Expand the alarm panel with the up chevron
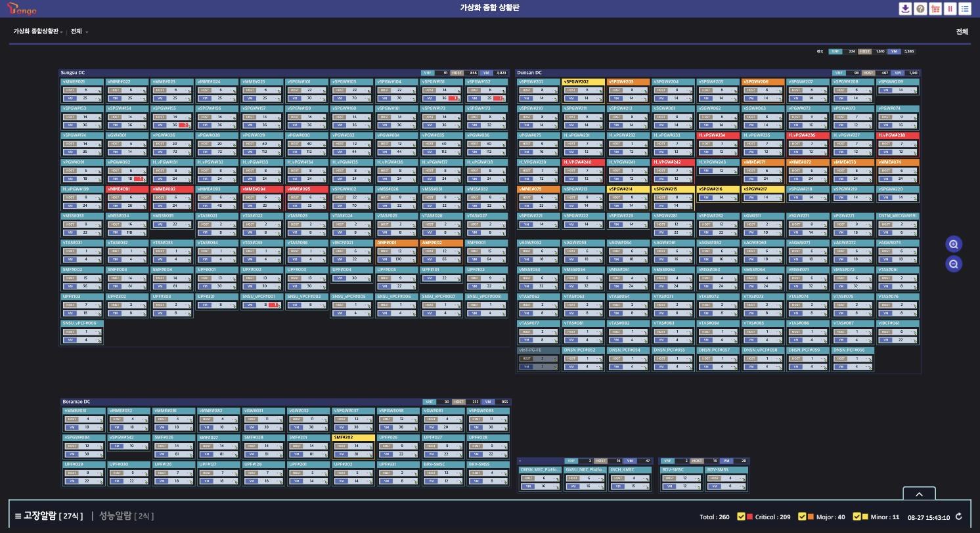 (x=919, y=494)
